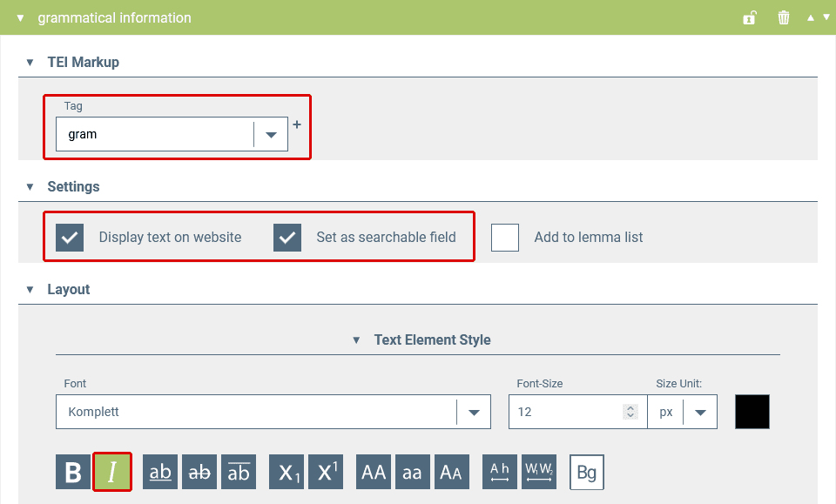Delete element with the trash icon

pyautogui.click(x=784, y=17)
